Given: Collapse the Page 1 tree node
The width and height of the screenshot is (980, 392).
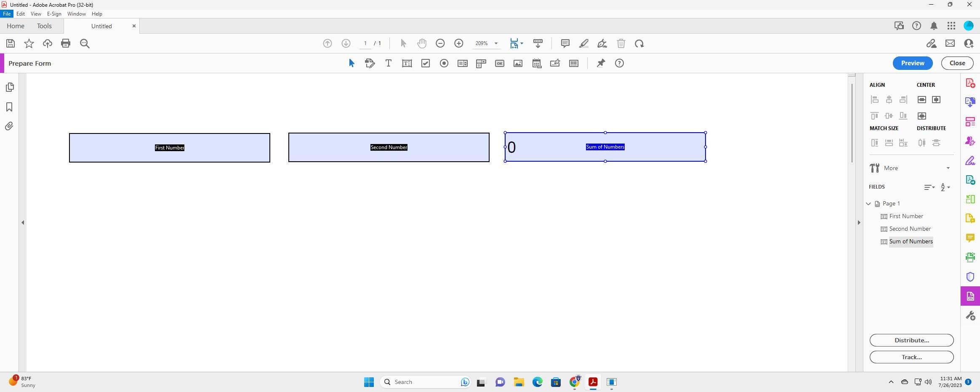Looking at the screenshot, I should (x=868, y=204).
